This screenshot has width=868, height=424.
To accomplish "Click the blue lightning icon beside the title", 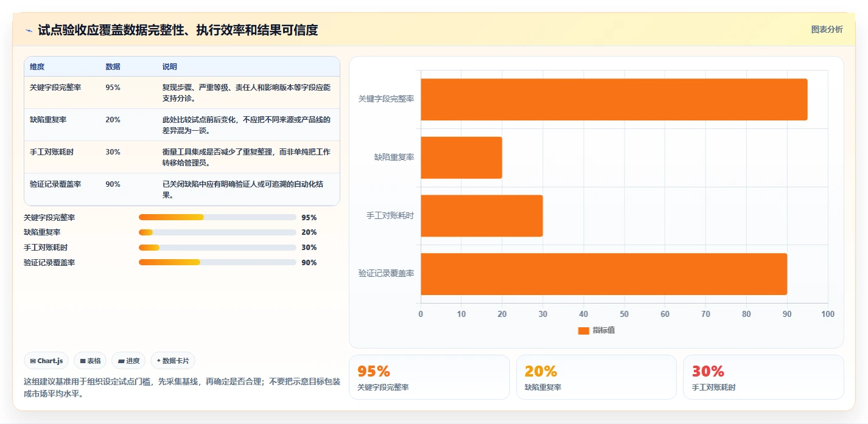I will pos(29,30).
